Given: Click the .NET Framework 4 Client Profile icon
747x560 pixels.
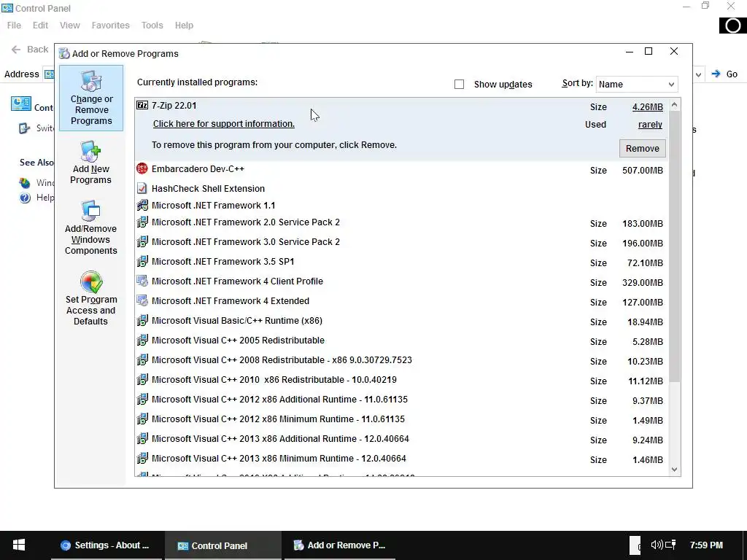Looking at the screenshot, I should point(142,281).
